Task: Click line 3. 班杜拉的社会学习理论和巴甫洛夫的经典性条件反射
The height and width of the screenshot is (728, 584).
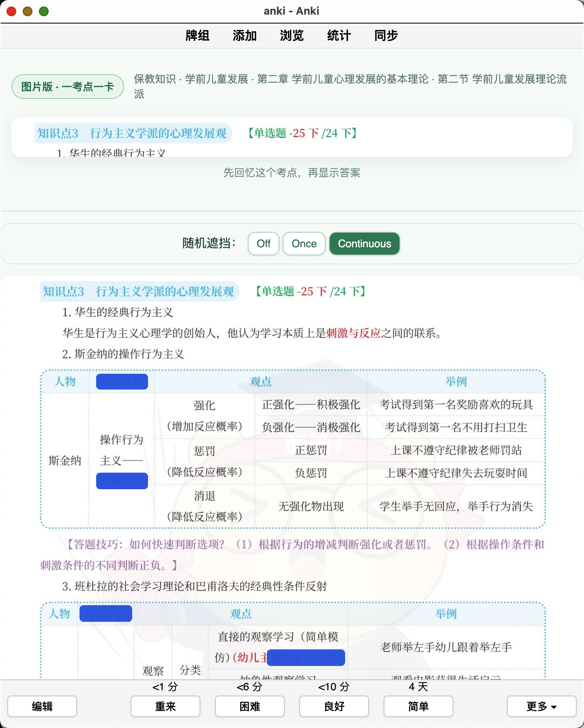Action: (195, 586)
